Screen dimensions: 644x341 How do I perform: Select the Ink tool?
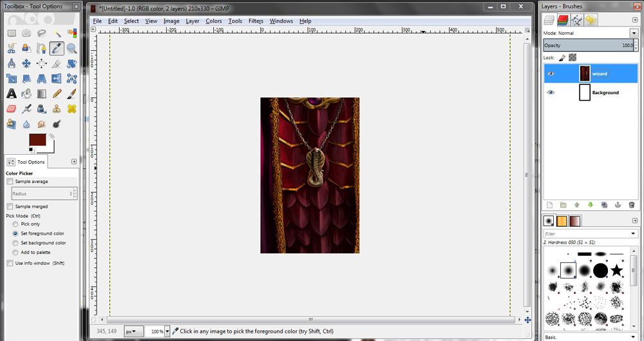(x=41, y=108)
